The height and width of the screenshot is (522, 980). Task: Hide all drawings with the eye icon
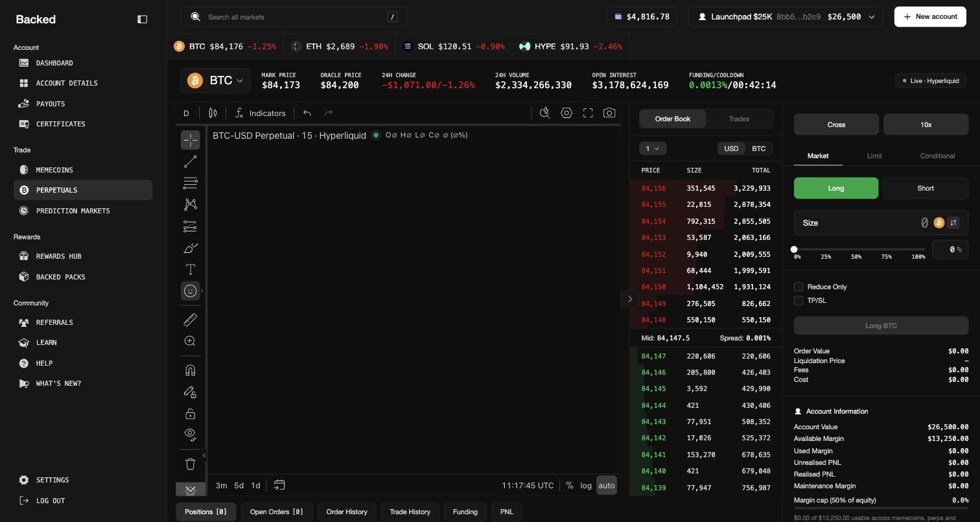(190, 434)
